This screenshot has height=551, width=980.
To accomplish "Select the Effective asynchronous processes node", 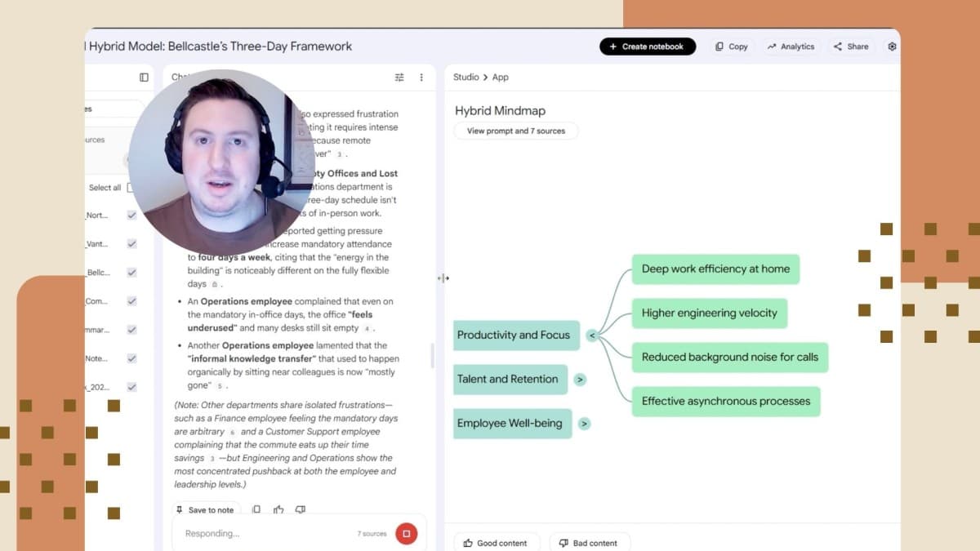I will [726, 402].
